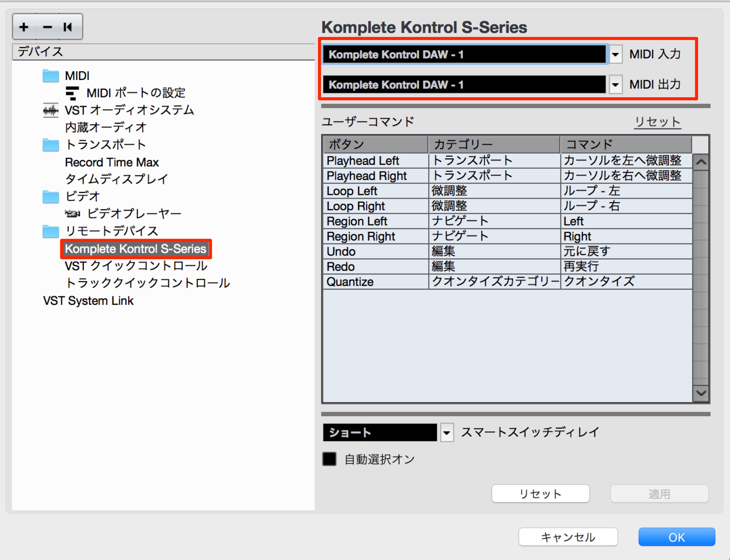The image size is (730, 560).
Task: Click the Loop Right button cell
Action: (x=376, y=206)
